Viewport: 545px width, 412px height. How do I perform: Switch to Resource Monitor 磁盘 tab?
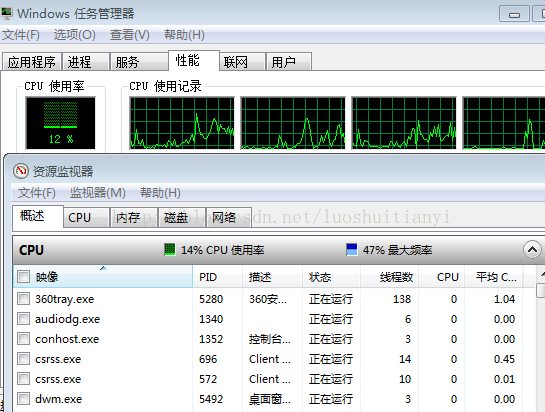pos(182,218)
